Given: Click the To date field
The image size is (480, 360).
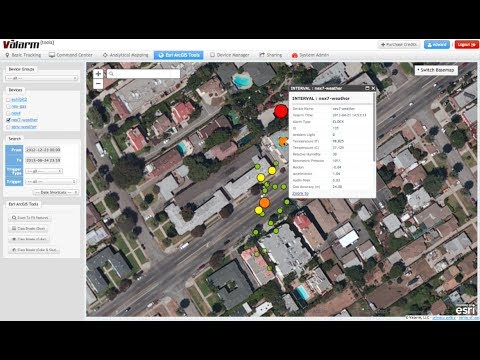Looking at the screenshot, I should pos(43,160).
